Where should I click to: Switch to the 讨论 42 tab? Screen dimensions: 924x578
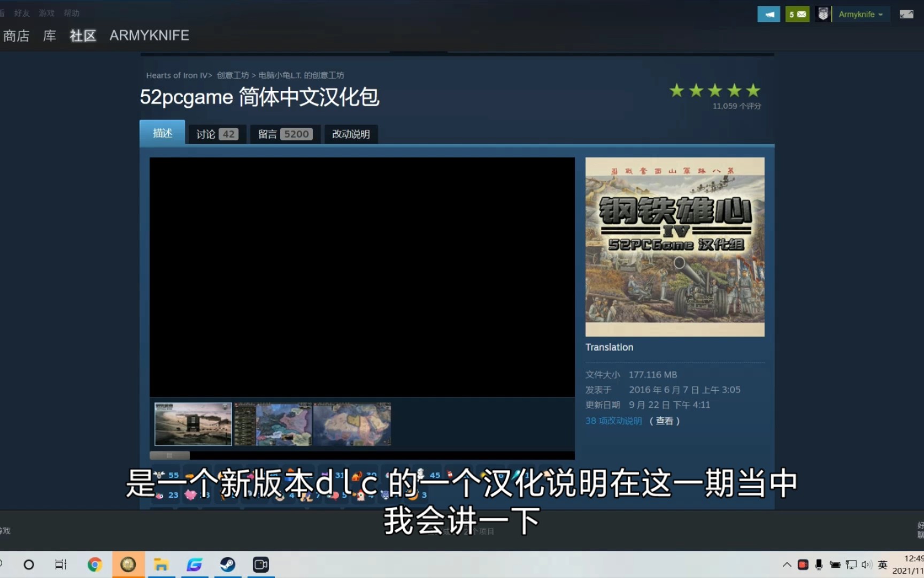point(217,134)
